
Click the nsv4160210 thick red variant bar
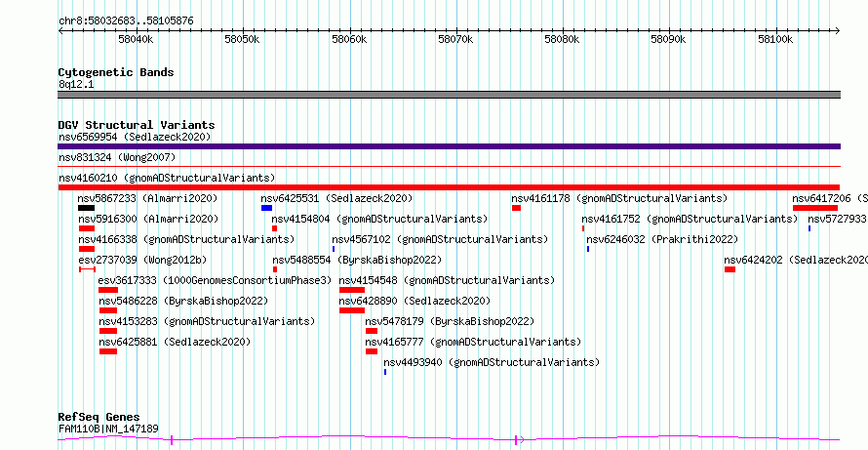449,187
